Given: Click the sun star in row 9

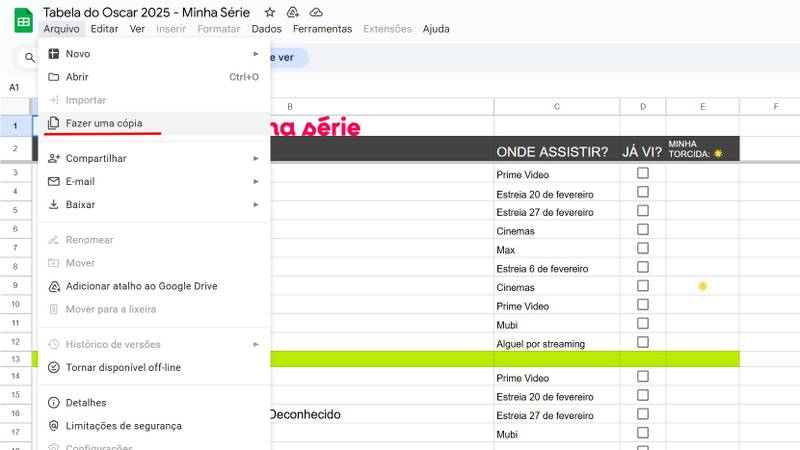Looking at the screenshot, I should [703, 286].
